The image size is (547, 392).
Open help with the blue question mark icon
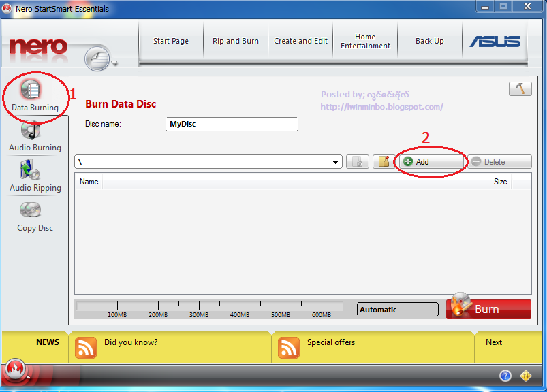[x=505, y=376]
